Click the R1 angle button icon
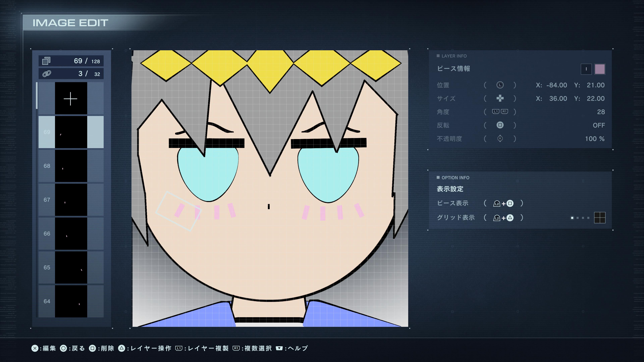The height and width of the screenshot is (362, 644). pos(504,112)
